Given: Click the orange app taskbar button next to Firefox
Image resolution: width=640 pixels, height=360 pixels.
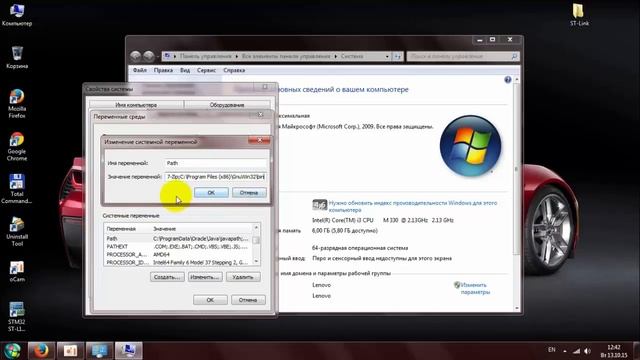Looking at the screenshot, I should tap(70, 351).
